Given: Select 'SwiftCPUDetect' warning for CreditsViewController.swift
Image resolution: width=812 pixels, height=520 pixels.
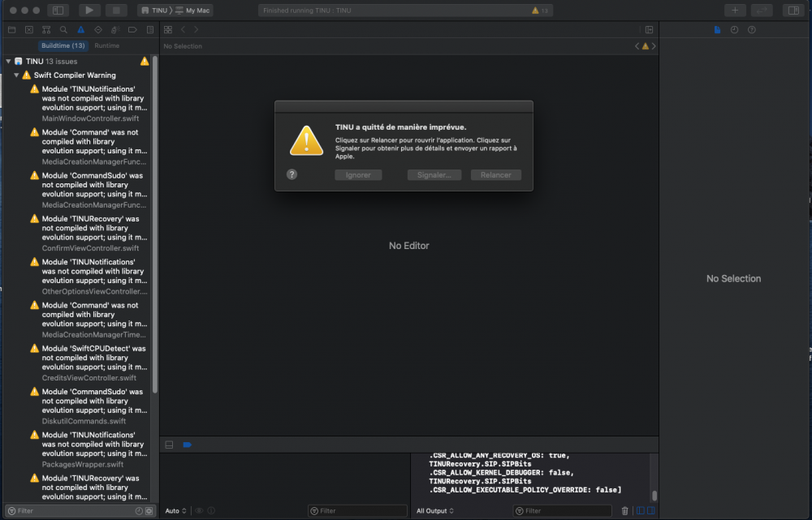Looking at the screenshot, I should (x=91, y=363).
